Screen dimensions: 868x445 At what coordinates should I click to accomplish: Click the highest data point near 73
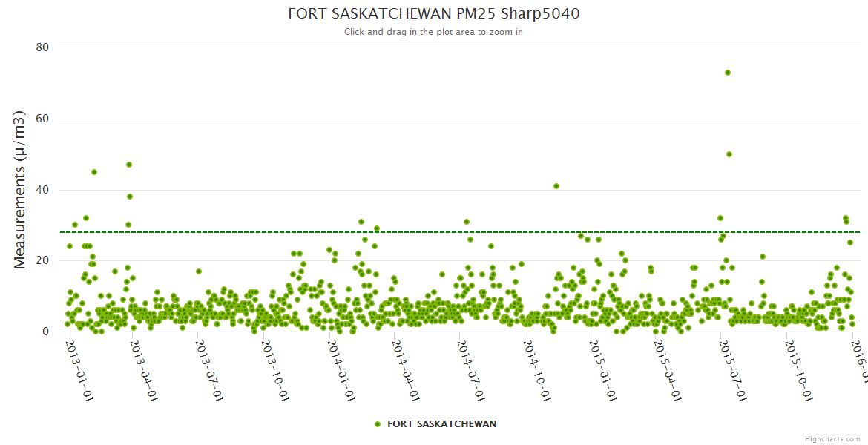[728, 73]
